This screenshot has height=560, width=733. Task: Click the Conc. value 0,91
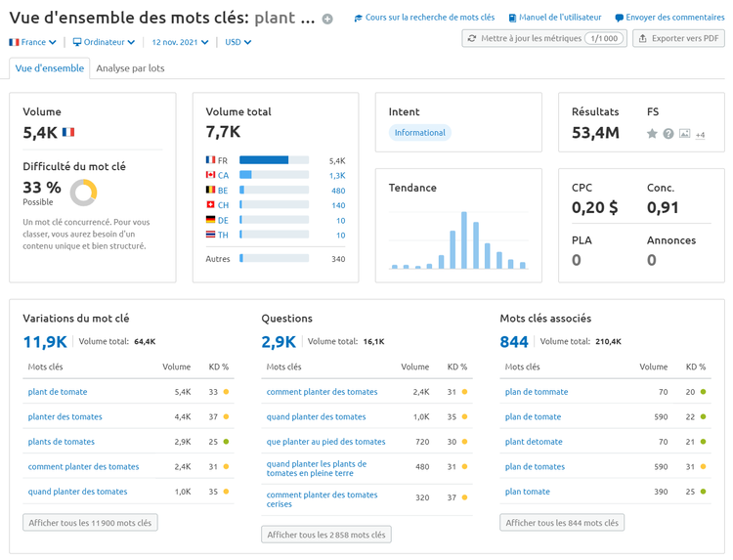tap(663, 207)
